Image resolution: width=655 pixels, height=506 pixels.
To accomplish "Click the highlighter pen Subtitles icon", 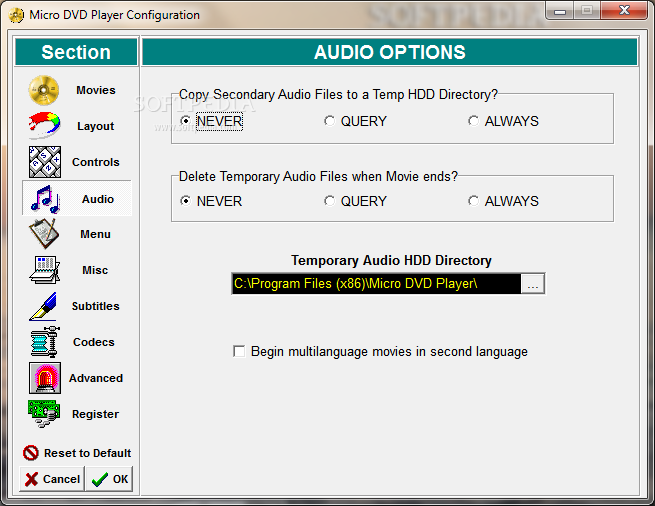I will pos(43,306).
